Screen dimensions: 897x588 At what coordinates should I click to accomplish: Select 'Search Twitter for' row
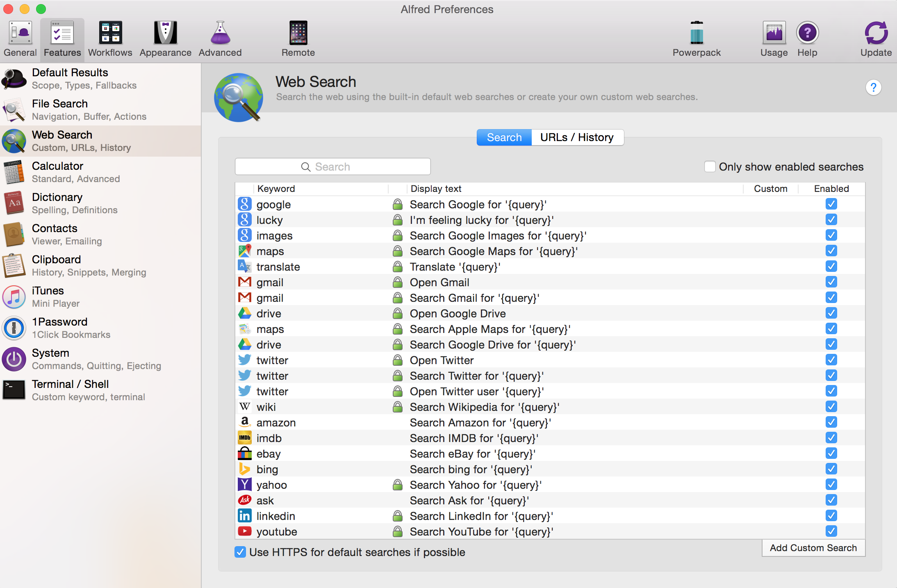pos(550,376)
